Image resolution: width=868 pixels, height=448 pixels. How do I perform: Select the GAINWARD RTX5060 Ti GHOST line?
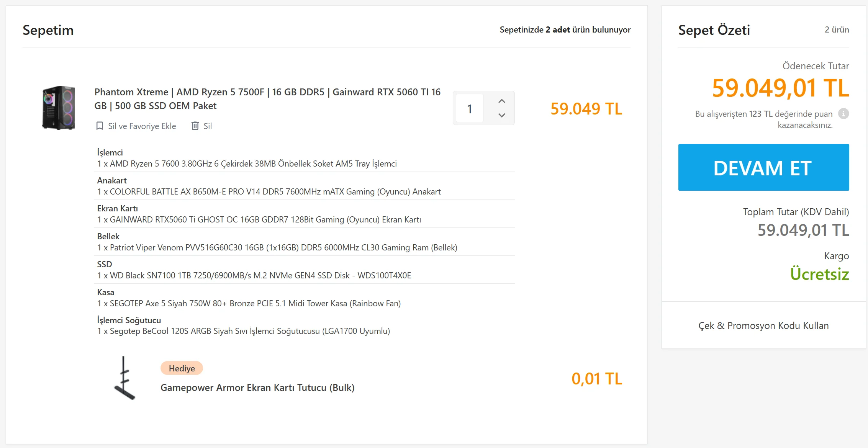click(259, 220)
